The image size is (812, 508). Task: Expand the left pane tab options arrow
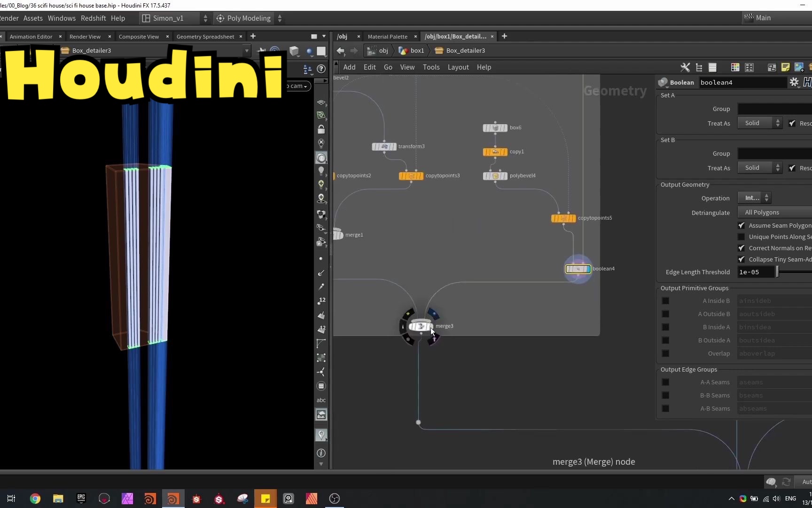coord(324,36)
